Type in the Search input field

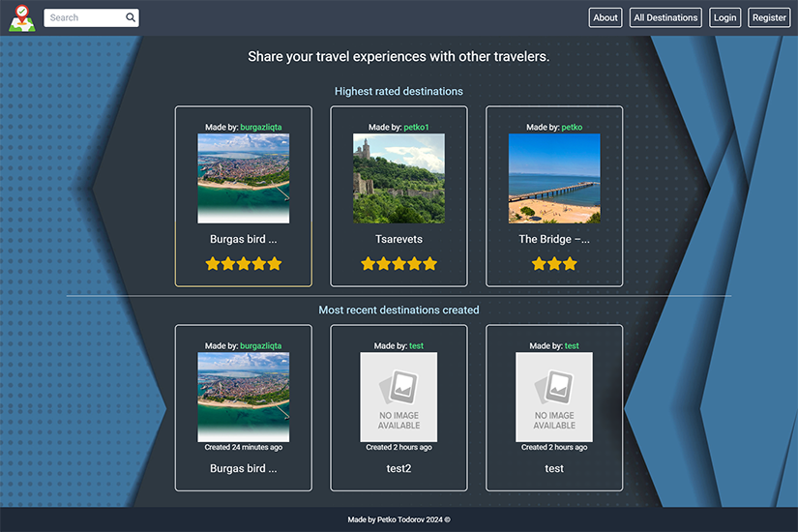pos(85,17)
